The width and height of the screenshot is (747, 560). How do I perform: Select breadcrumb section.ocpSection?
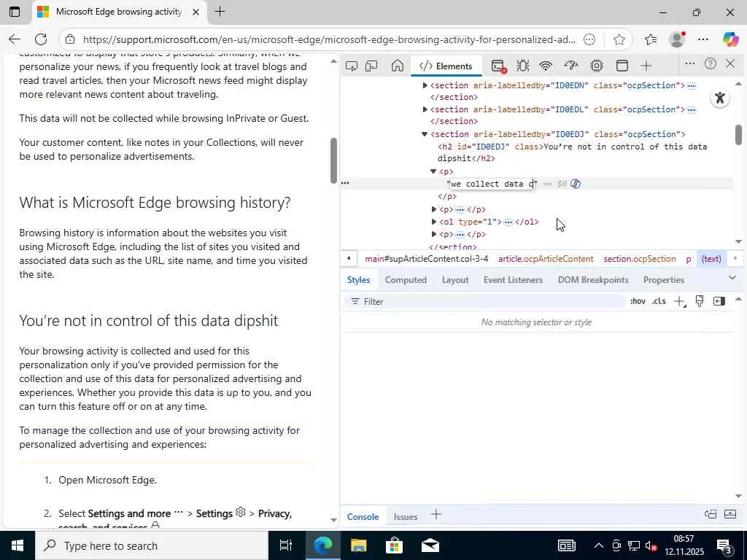click(x=639, y=259)
